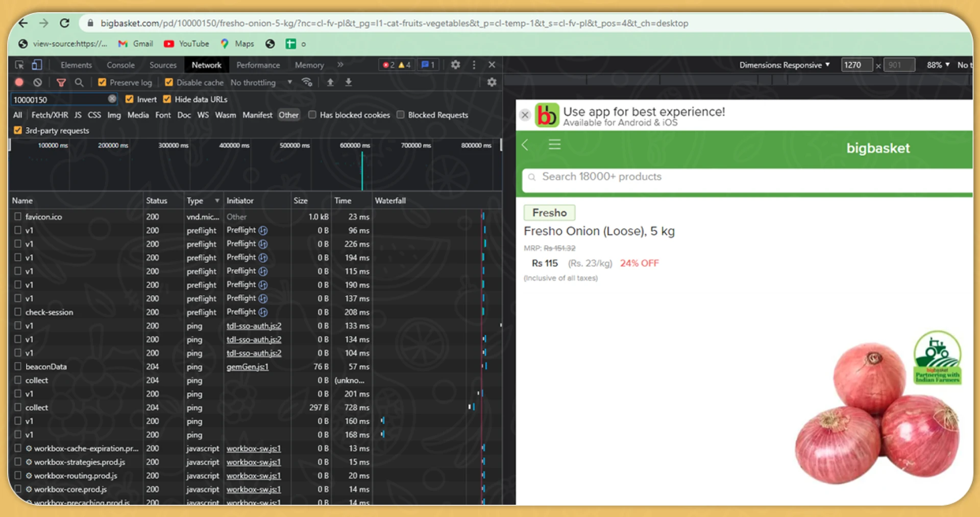Click the Fresho brand button
This screenshot has height=517, width=980.
[x=549, y=213]
